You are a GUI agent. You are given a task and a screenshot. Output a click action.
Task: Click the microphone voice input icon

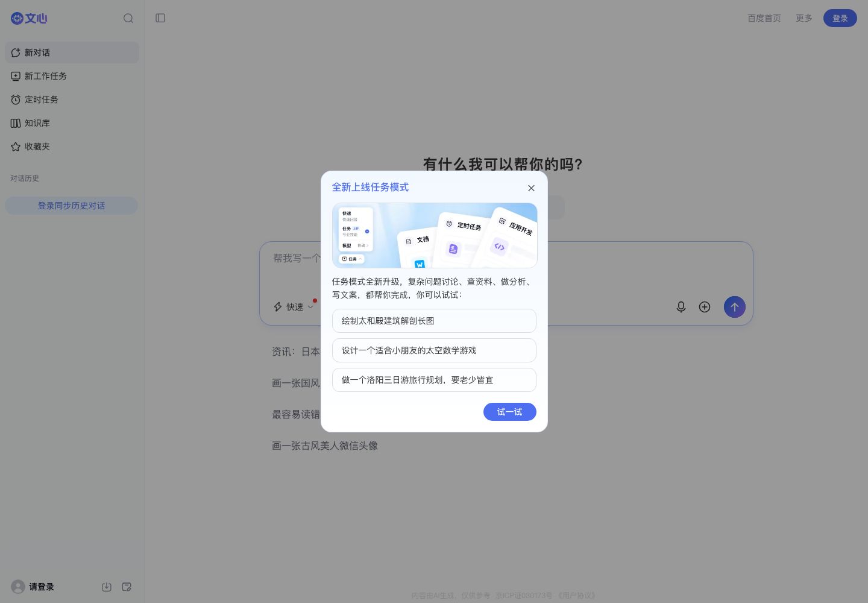681,307
